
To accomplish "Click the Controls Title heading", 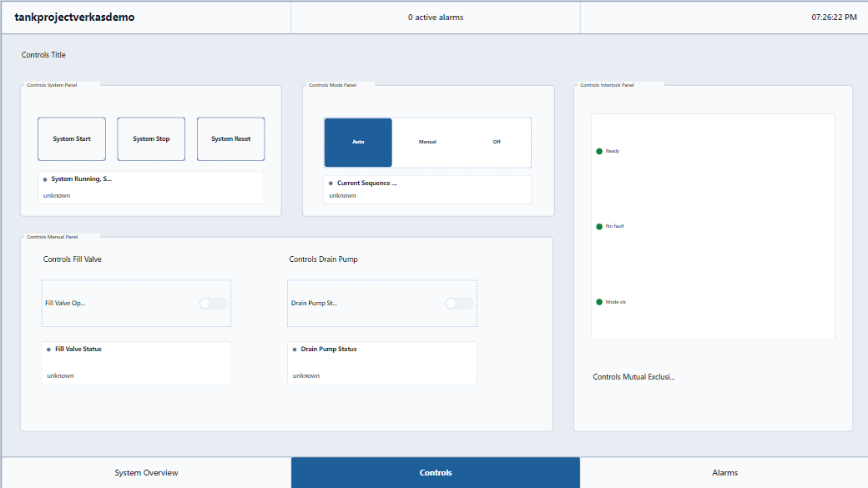I will tap(43, 55).
